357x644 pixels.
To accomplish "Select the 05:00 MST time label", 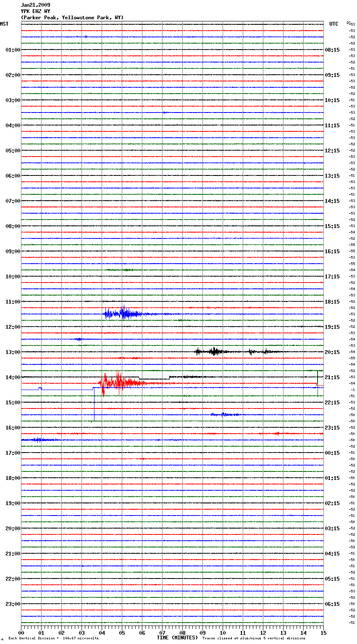I will [x=13, y=151].
